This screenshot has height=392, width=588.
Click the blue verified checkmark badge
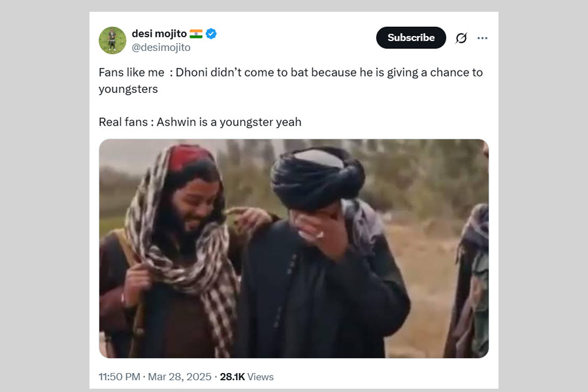point(211,33)
